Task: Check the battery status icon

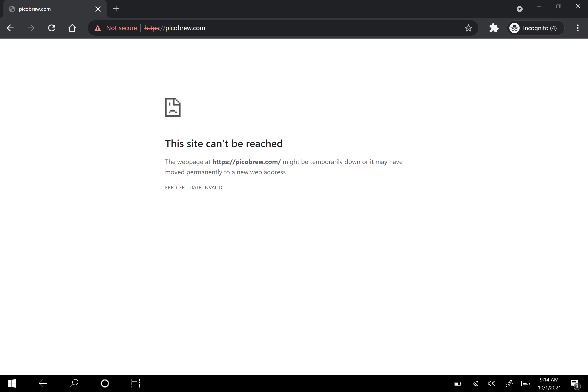Action: point(458,383)
